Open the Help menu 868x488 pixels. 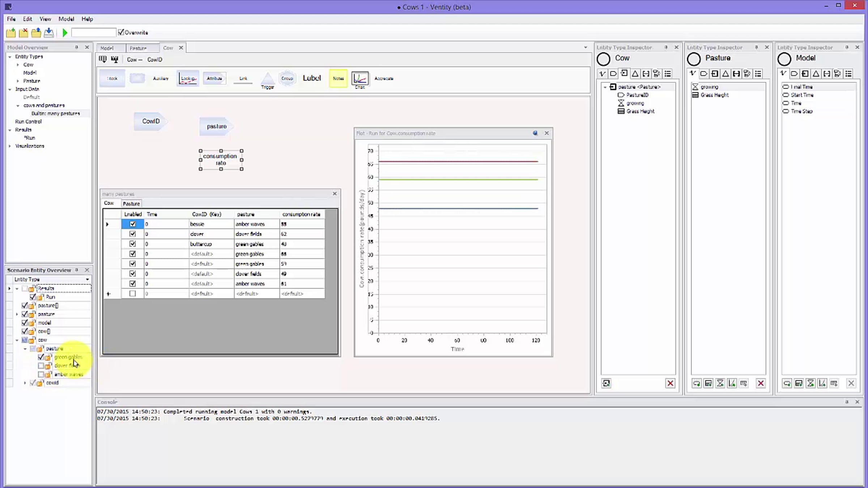(87, 19)
